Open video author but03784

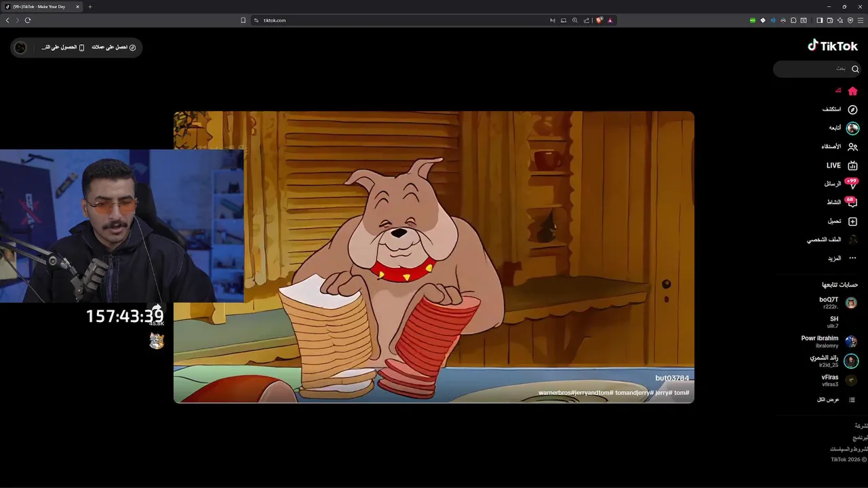[672, 378]
